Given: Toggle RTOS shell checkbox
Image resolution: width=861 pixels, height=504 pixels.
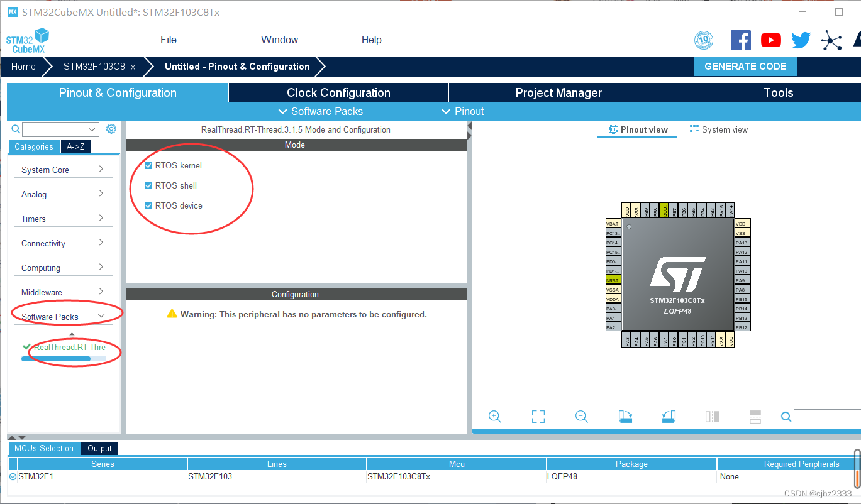Looking at the screenshot, I should [148, 185].
